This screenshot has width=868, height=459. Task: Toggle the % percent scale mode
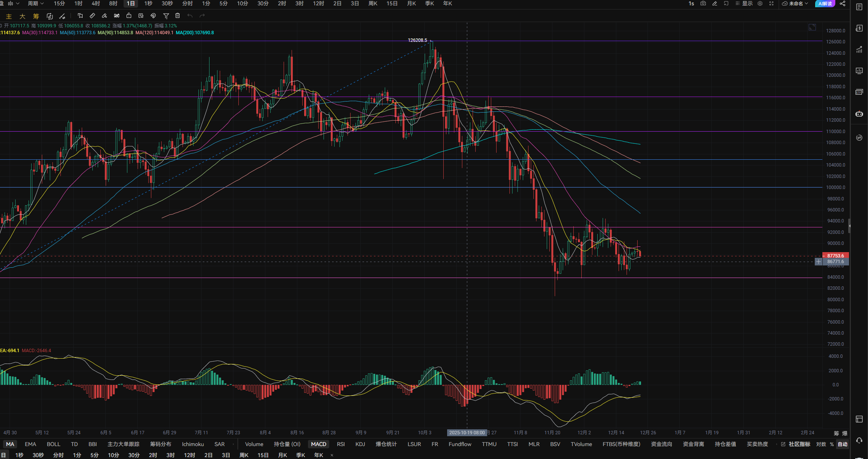pos(832,444)
